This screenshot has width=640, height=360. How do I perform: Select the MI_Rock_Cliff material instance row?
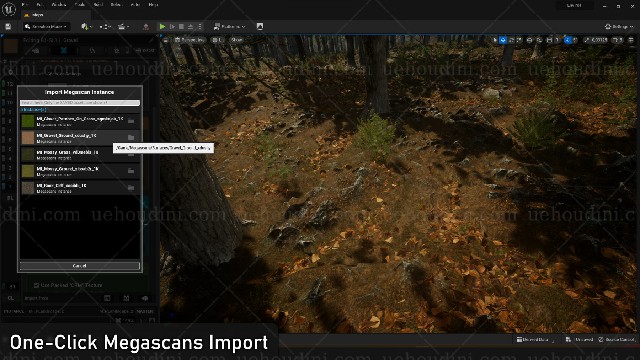(x=80, y=188)
